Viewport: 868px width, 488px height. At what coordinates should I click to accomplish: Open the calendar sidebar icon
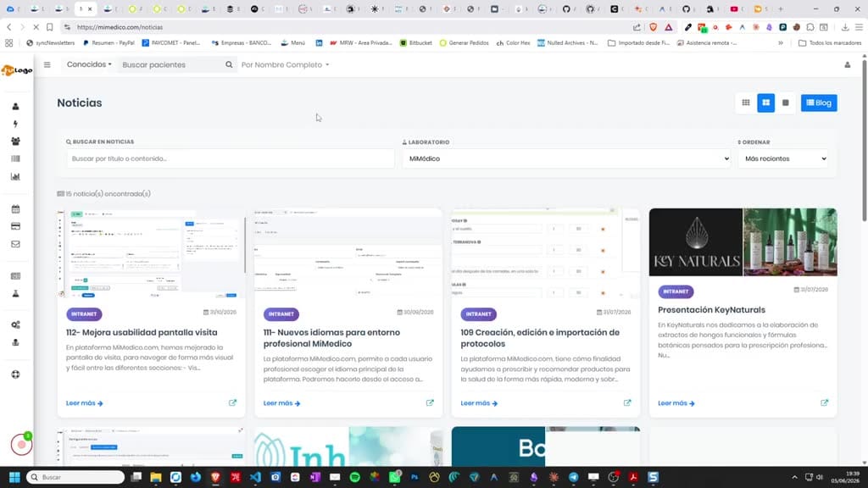click(x=15, y=209)
